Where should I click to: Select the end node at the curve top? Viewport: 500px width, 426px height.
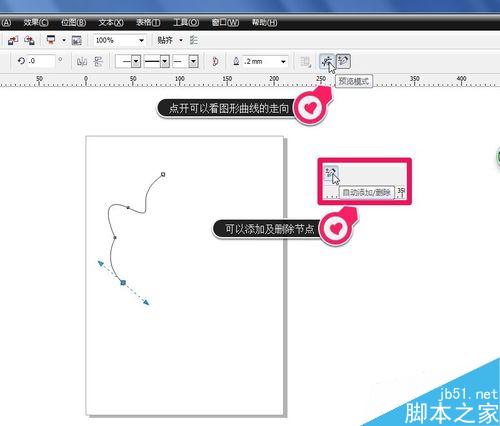(163, 174)
